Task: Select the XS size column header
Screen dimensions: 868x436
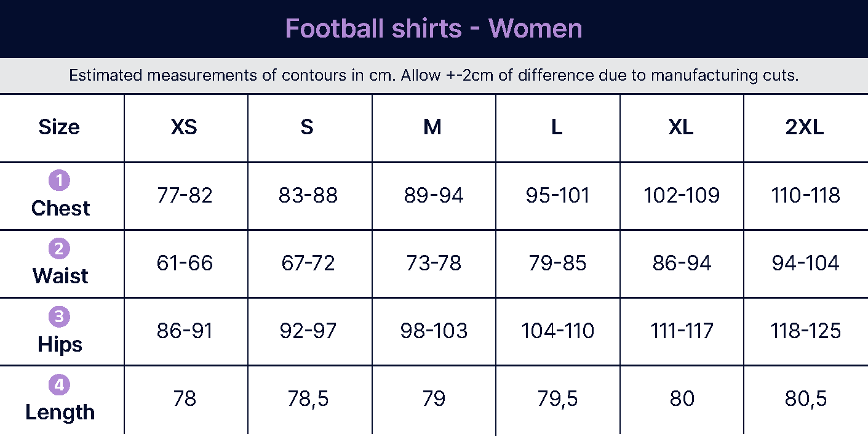Action: point(184,127)
